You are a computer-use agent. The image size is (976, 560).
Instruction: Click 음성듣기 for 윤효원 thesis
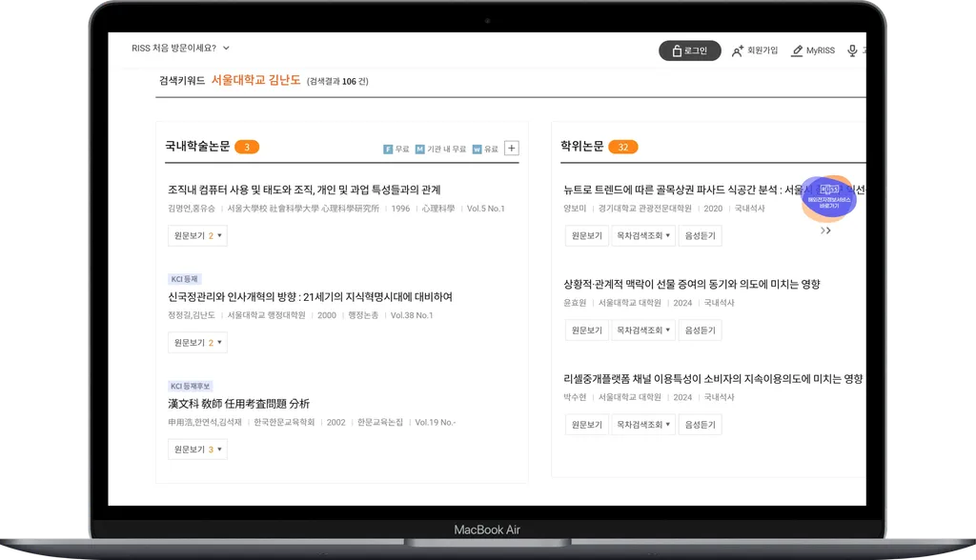[x=701, y=330]
